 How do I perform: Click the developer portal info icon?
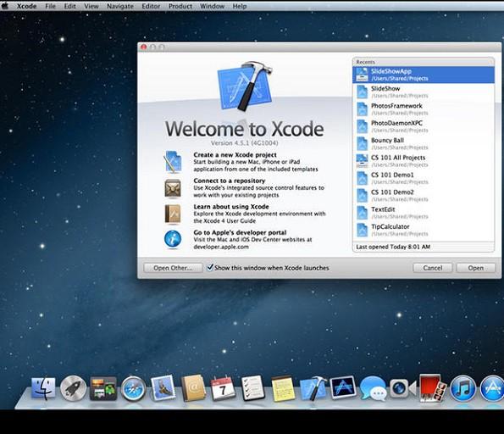click(173, 239)
